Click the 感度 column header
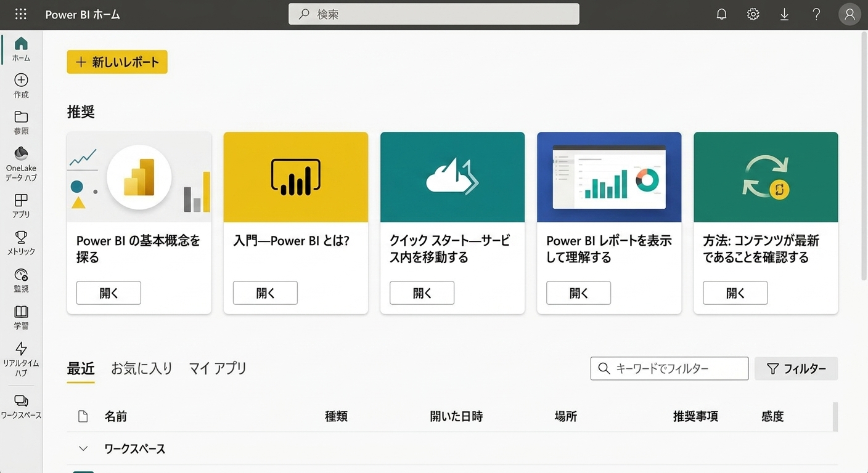The width and height of the screenshot is (868, 473). pyautogui.click(x=772, y=417)
